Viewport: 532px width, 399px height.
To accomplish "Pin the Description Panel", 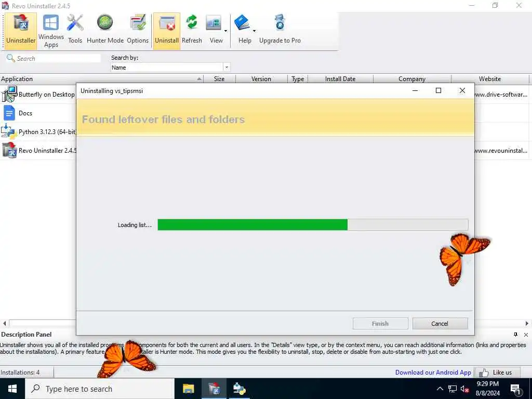I will [516, 335].
